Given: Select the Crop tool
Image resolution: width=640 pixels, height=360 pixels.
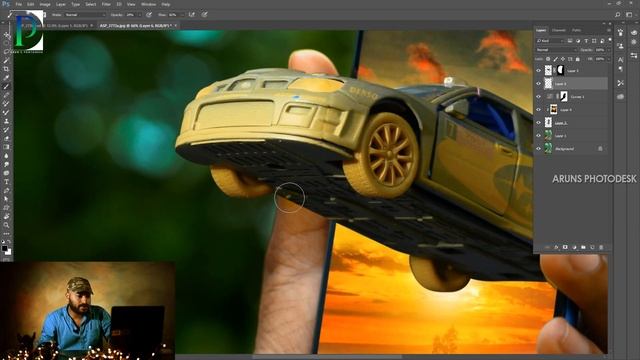Looking at the screenshot, I should point(6,69).
